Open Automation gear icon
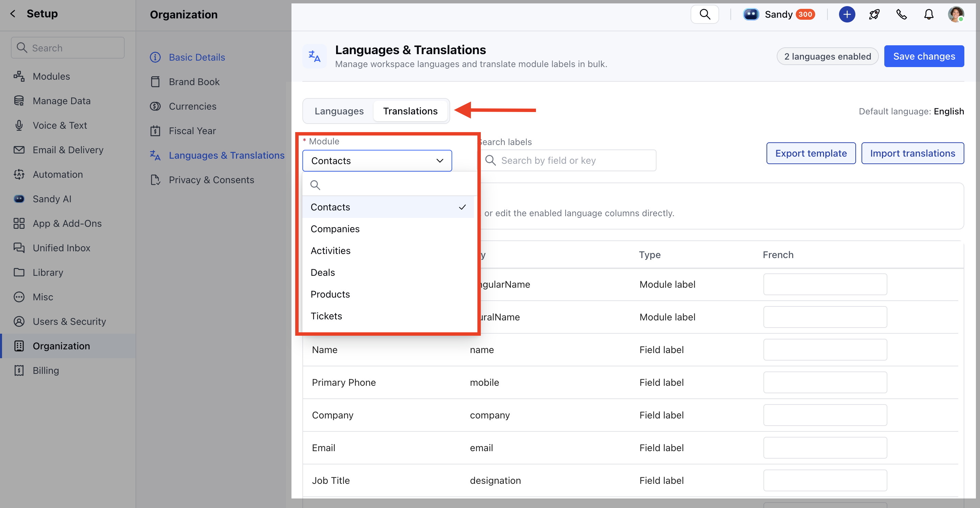The image size is (980, 508). click(19, 174)
